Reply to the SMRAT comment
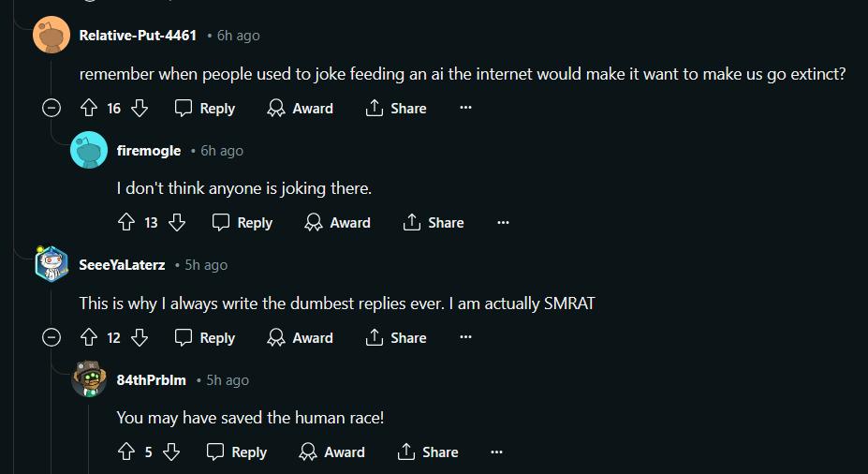 pos(205,337)
